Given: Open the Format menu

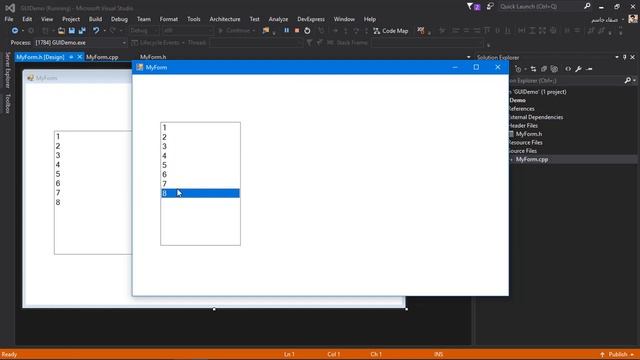Looking at the screenshot, I should coord(169,19).
